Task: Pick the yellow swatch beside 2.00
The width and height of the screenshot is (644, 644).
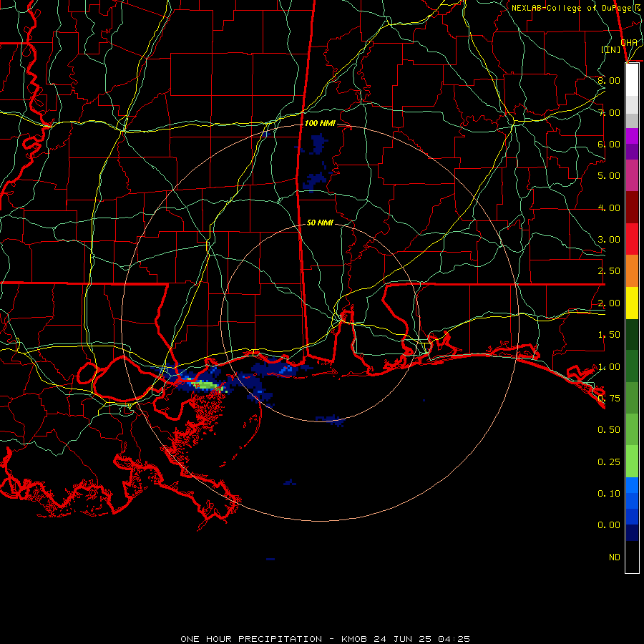Action: [x=632, y=303]
